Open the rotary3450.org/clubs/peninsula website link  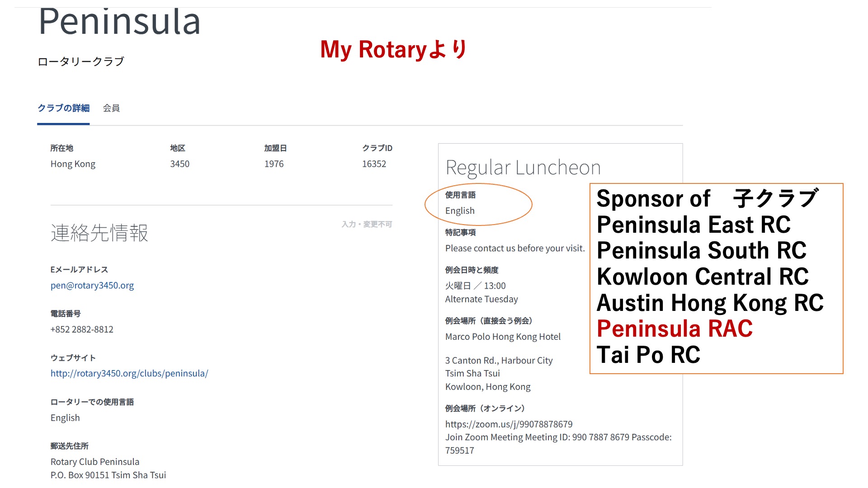coord(129,374)
